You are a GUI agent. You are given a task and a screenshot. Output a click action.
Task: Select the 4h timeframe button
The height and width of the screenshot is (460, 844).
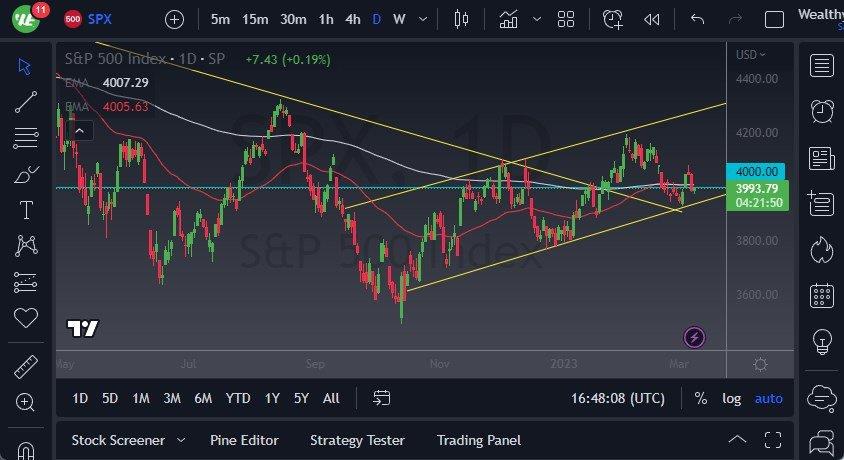(352, 19)
